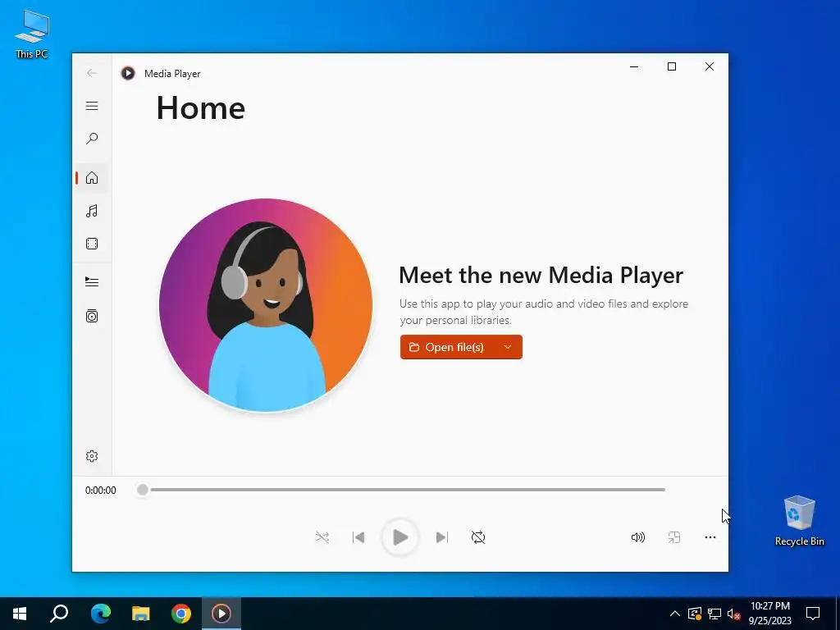Open the Playlists icon in sidebar
The width and height of the screenshot is (840, 630).
(x=92, y=316)
